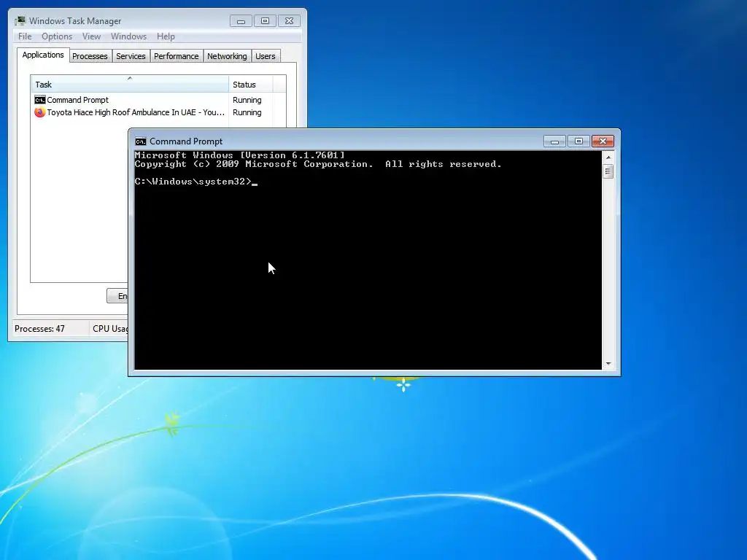Click the Copyright 2009 Microsoft Corporation line
Viewport: 747px width, 560px height.
click(318, 164)
